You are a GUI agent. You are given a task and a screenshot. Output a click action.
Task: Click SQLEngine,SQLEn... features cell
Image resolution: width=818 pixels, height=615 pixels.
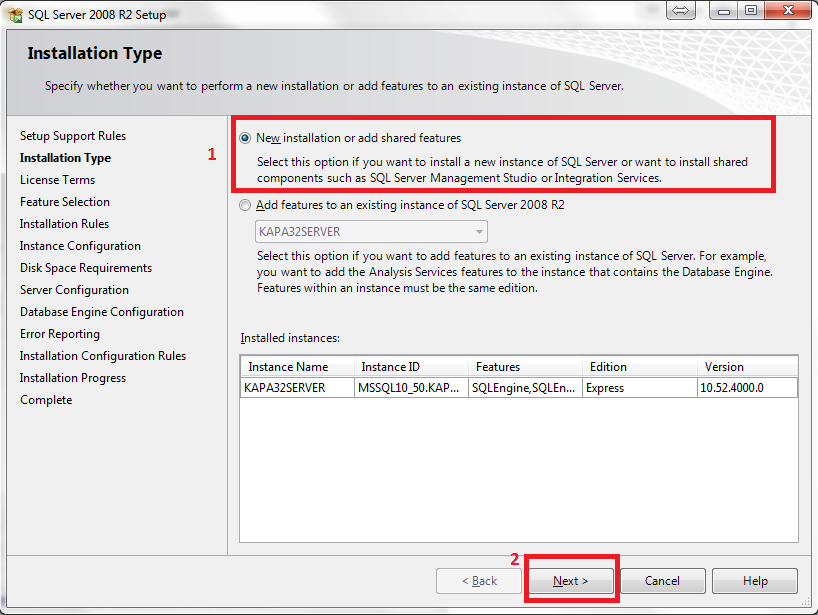525,388
